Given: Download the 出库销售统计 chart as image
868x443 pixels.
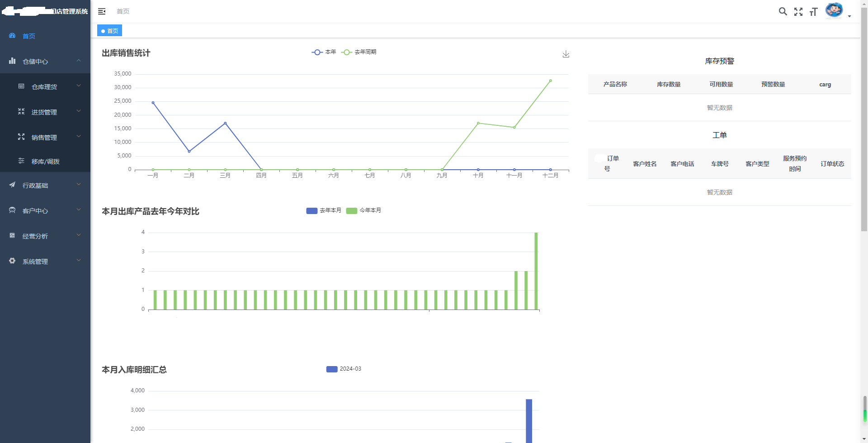Looking at the screenshot, I should 566,54.
